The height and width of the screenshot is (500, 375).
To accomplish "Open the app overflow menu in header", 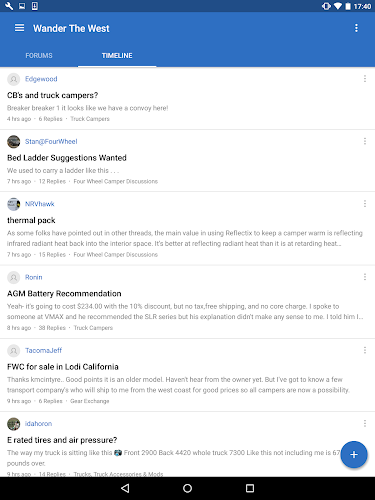I will (356, 28).
